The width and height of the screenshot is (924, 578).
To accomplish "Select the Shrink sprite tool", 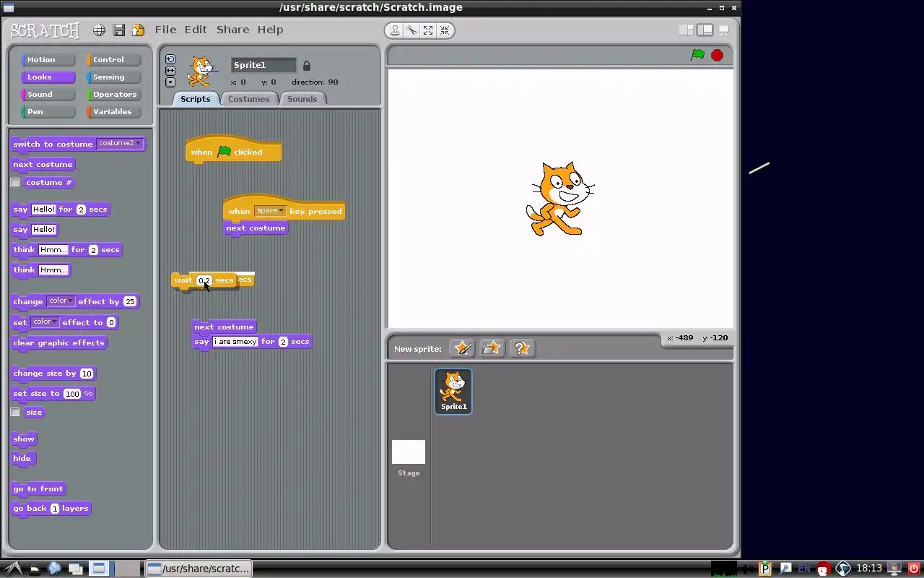I will (x=445, y=30).
